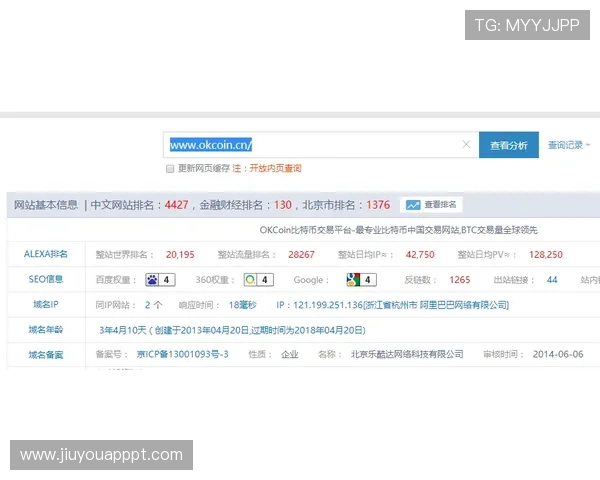Select the 域名IP row label
Image resolution: width=600 pixels, height=480 pixels.
click(x=46, y=305)
